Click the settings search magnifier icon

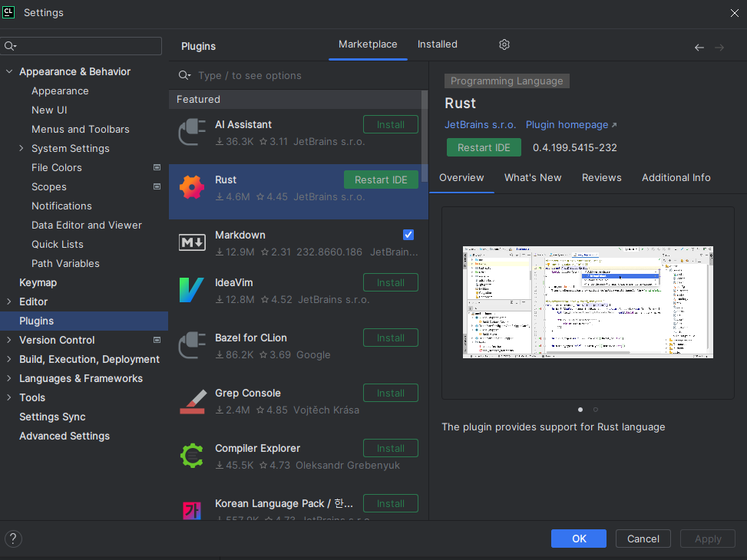10,46
